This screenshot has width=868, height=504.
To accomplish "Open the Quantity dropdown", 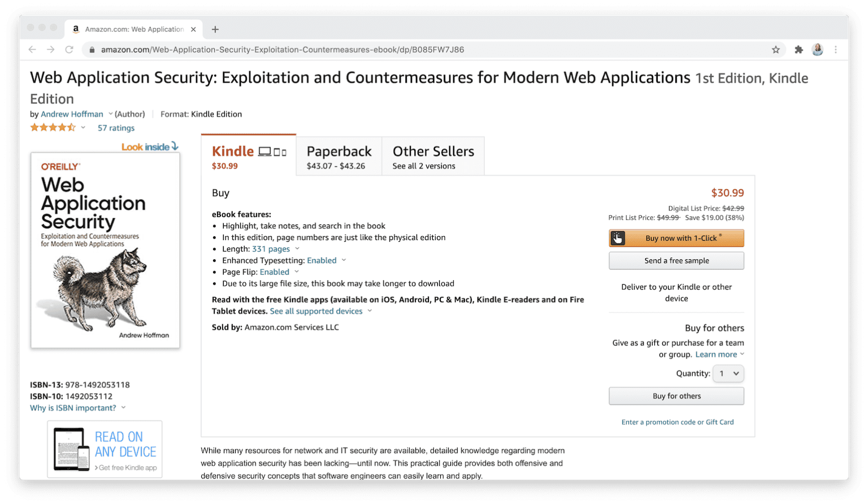I will (728, 373).
